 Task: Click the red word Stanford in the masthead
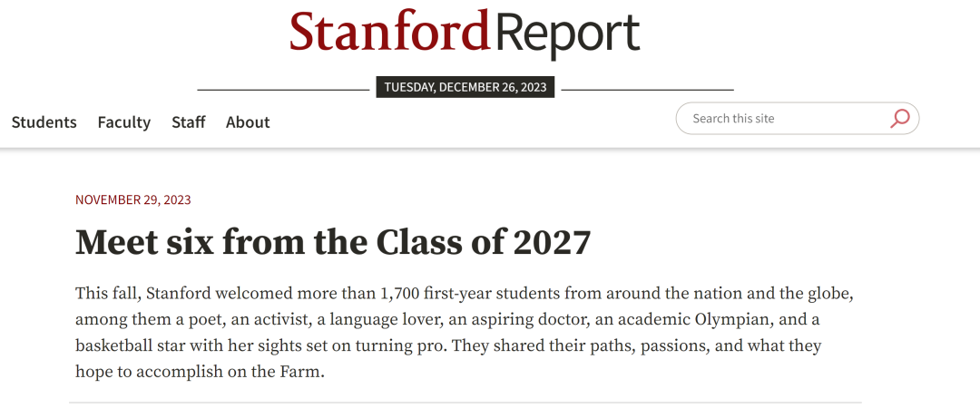(x=388, y=31)
